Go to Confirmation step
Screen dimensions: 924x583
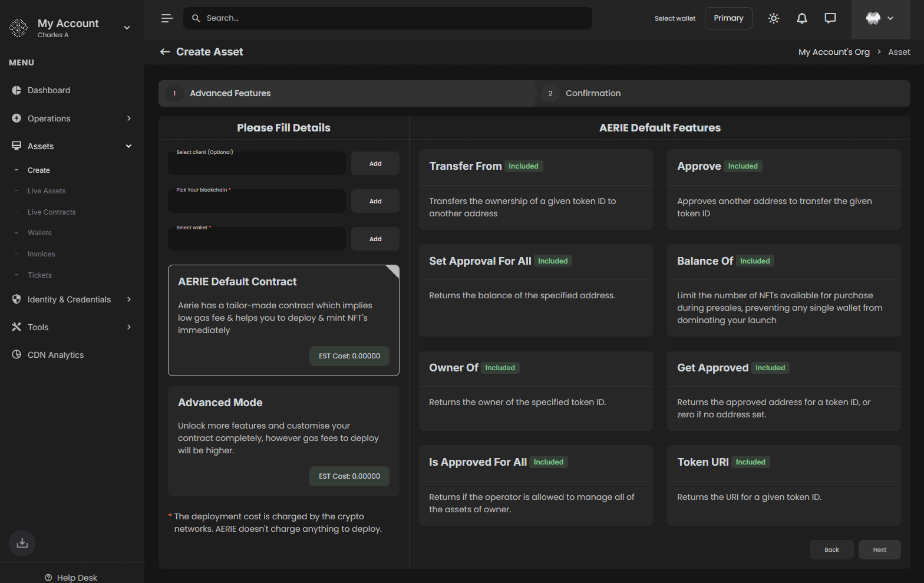click(x=722, y=93)
